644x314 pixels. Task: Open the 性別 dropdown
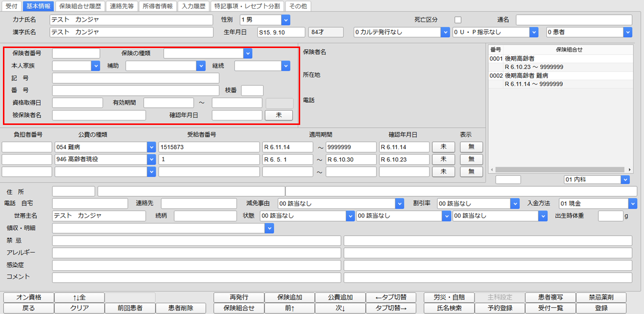(286, 20)
